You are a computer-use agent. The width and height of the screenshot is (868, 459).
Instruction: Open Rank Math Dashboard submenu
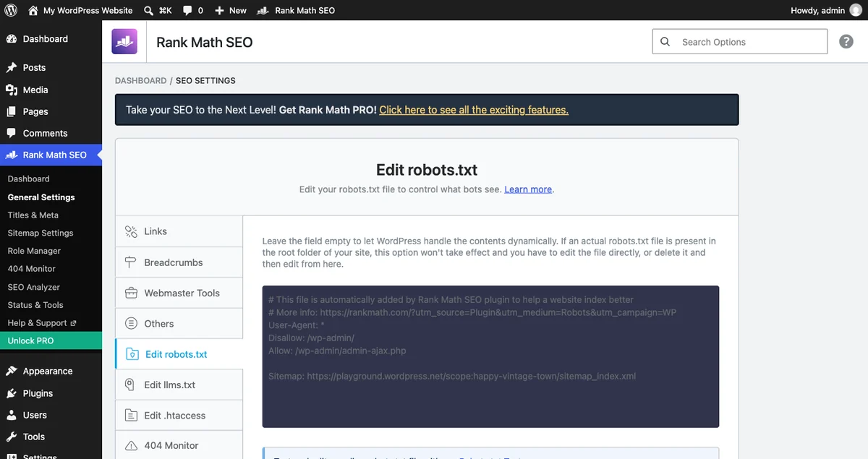pyautogui.click(x=29, y=179)
